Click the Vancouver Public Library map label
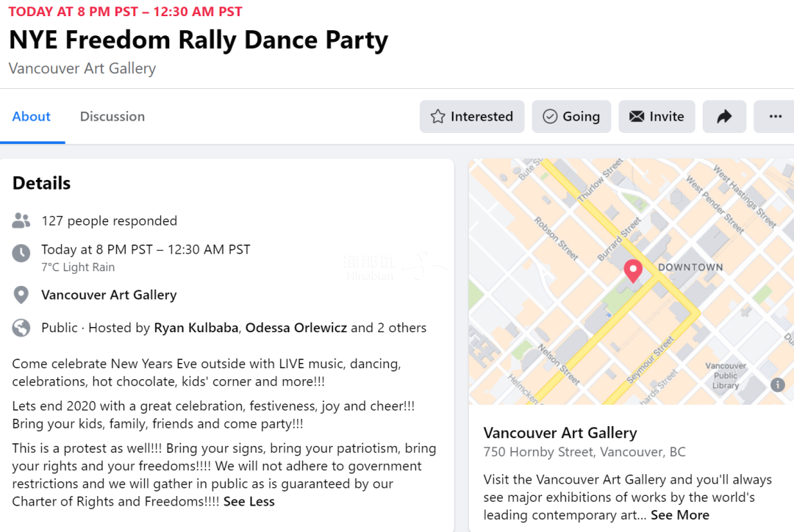Viewport: 794px width, 532px height. click(726, 375)
